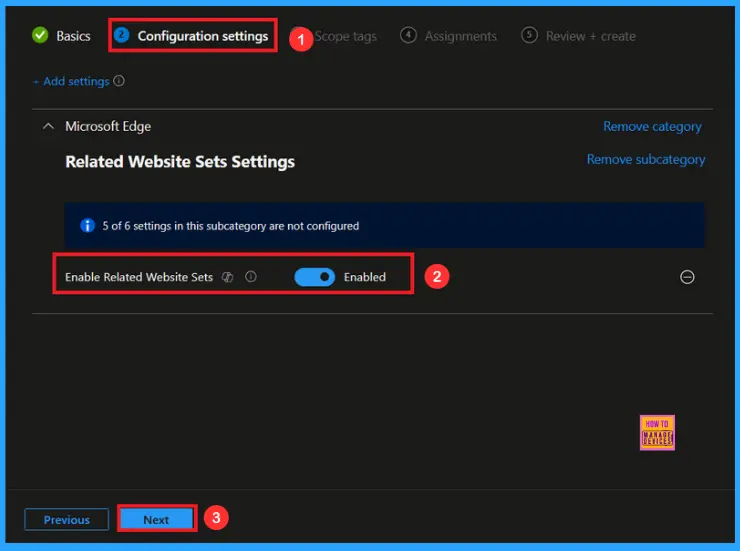Open the Assignments step tab
This screenshot has height=551, width=740.
460,36
